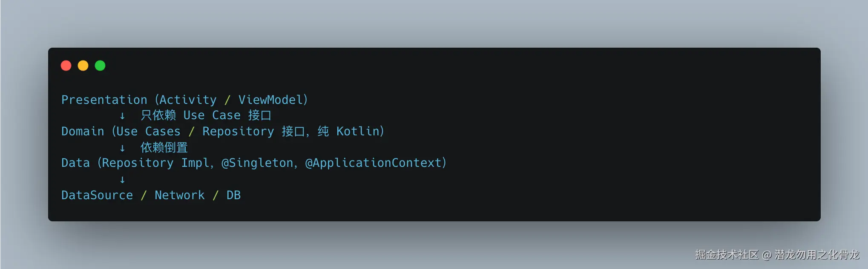
Task: Click the 'Use Case' text in second line
Action: pyautogui.click(x=212, y=115)
